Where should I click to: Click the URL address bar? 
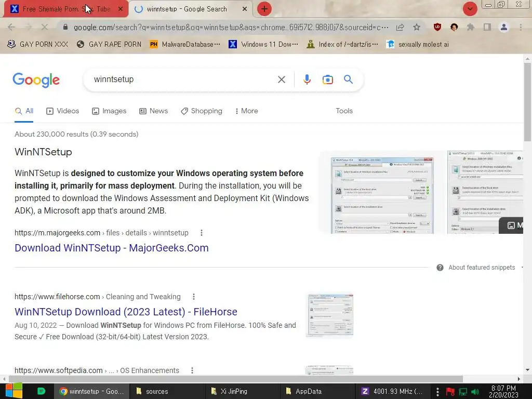(231, 27)
